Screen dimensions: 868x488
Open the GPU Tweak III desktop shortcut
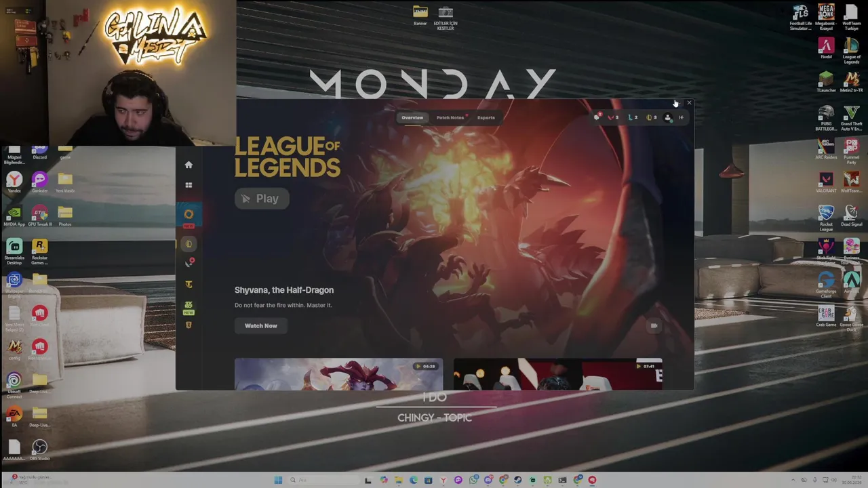(39, 216)
